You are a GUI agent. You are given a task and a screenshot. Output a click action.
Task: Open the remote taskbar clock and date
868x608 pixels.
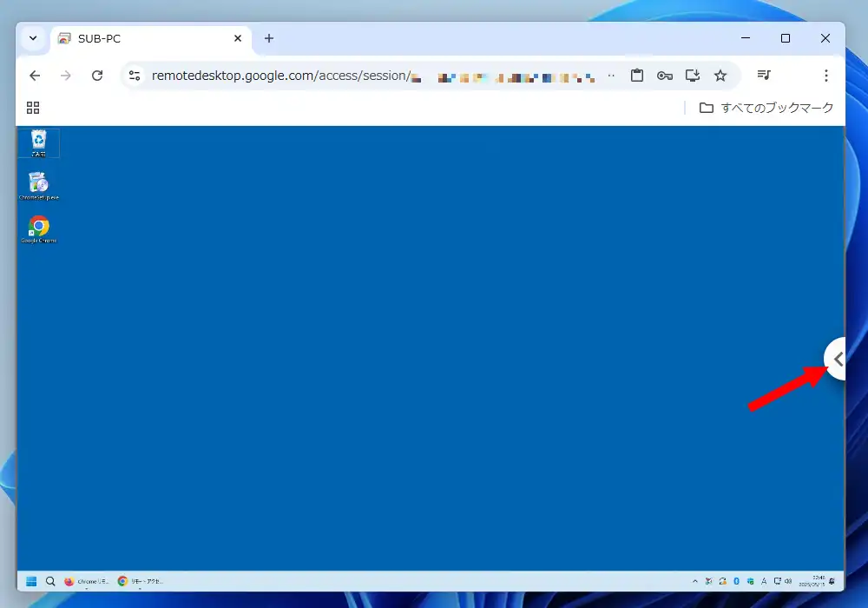pyautogui.click(x=812, y=581)
